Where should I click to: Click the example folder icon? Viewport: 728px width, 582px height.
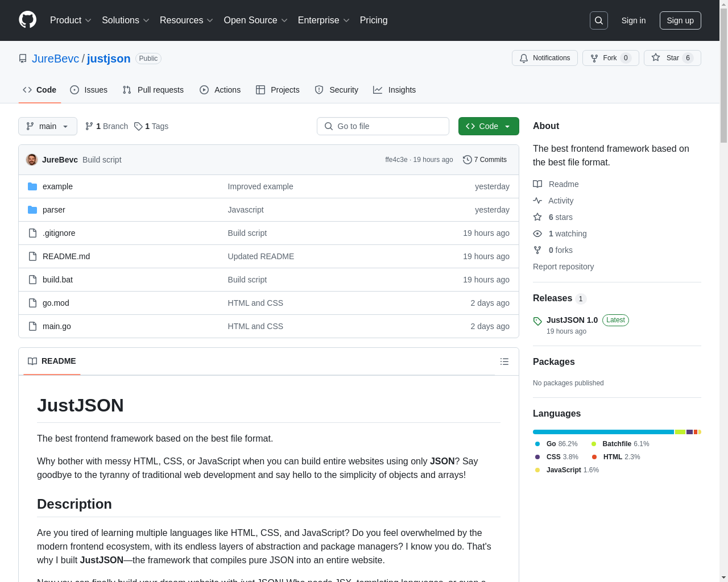[32, 186]
